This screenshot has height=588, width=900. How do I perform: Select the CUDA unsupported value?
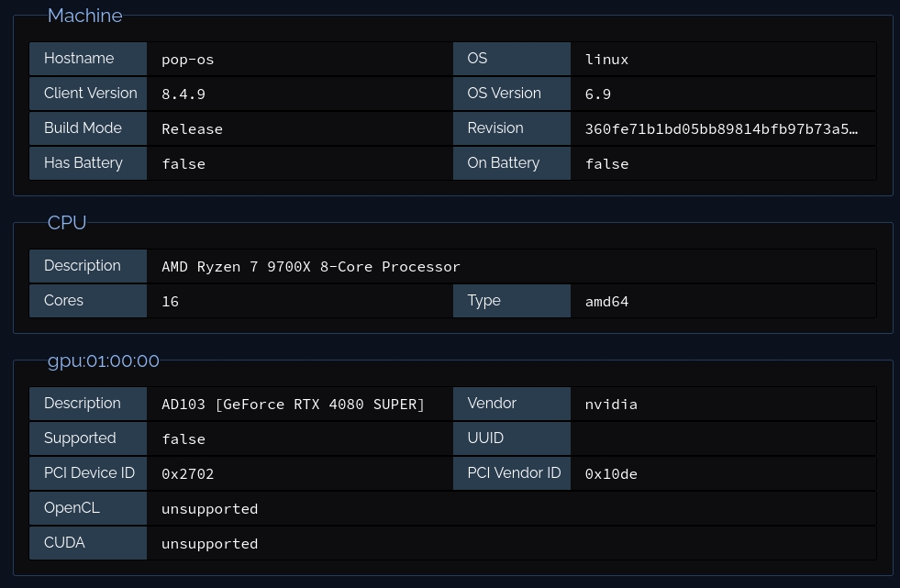(x=210, y=544)
